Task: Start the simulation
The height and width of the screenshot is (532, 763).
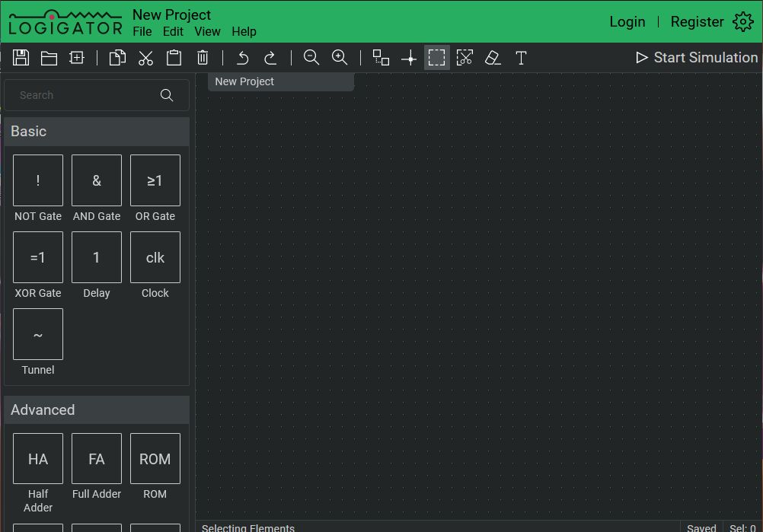Action: pos(695,57)
